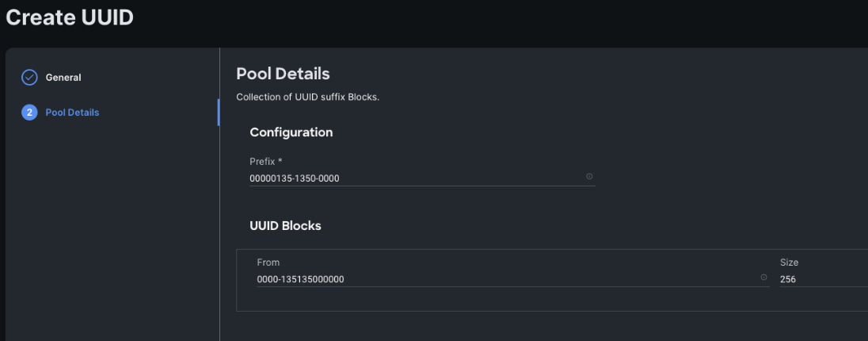Click the Prefix field label
This screenshot has height=341, width=868.
click(x=262, y=161)
